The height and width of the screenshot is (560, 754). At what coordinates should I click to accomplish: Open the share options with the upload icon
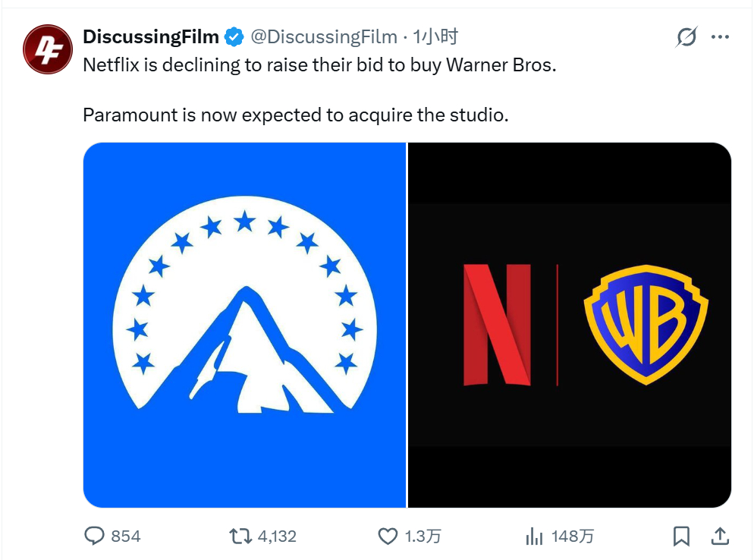coord(719,536)
